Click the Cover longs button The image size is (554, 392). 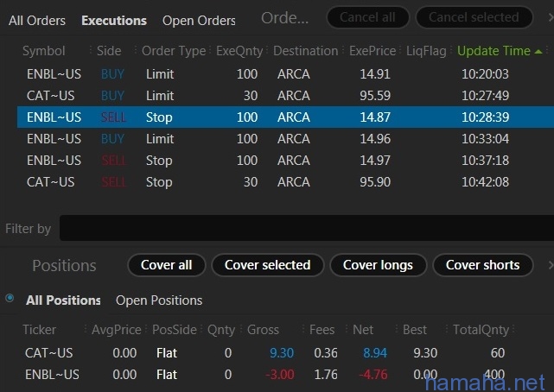[x=378, y=265]
